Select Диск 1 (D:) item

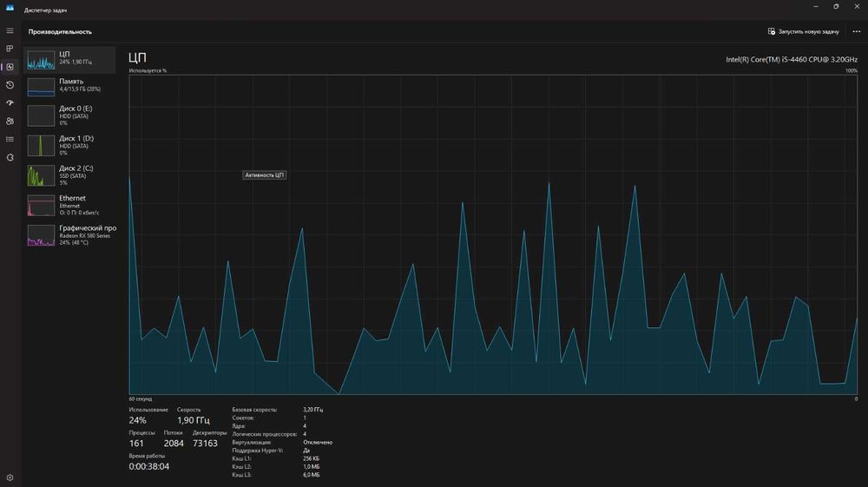point(69,146)
